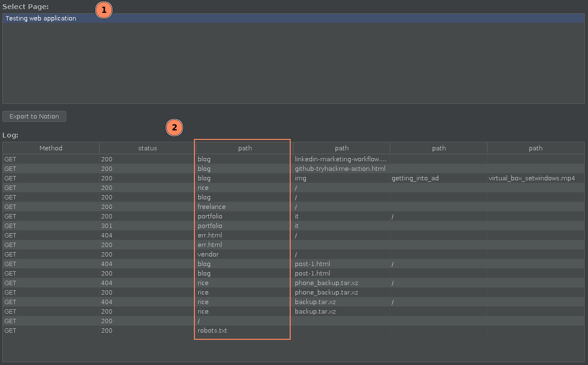Click the vendor path cell
588x365 pixels.
(x=208, y=255)
